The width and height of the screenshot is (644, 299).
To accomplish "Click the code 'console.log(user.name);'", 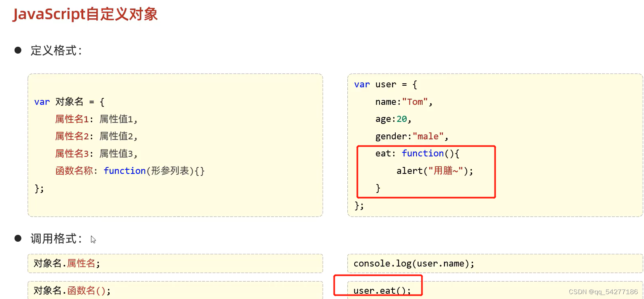I will click(x=414, y=264).
